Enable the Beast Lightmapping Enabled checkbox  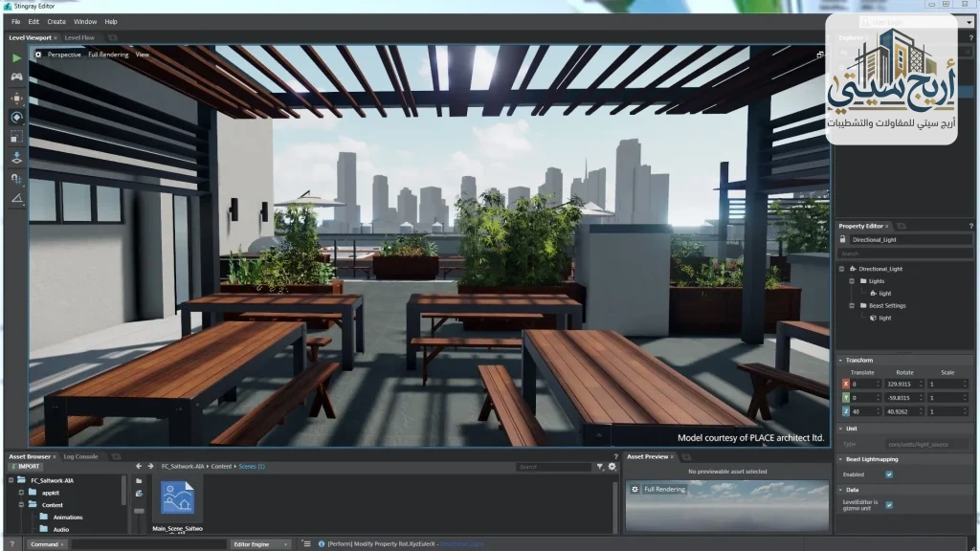[x=889, y=474]
